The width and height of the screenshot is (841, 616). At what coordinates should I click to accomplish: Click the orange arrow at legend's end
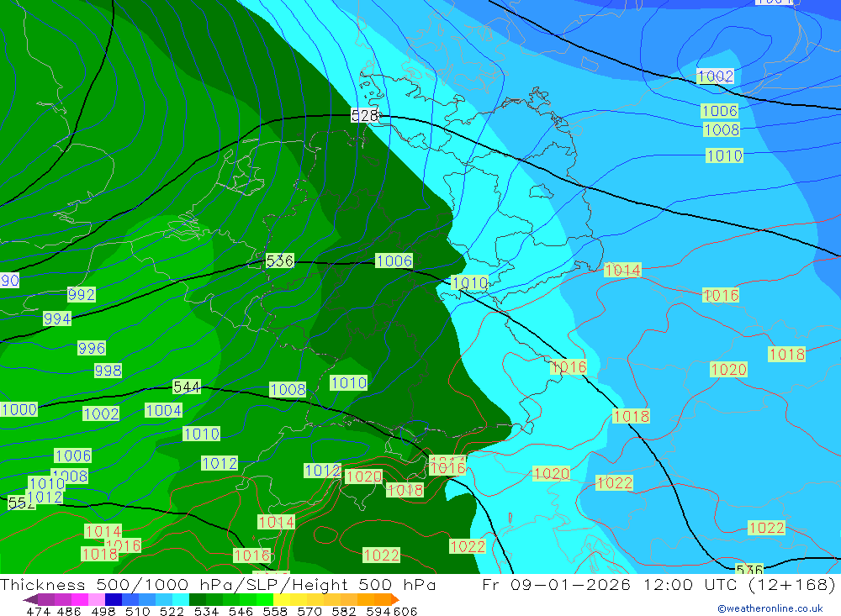click(x=395, y=599)
